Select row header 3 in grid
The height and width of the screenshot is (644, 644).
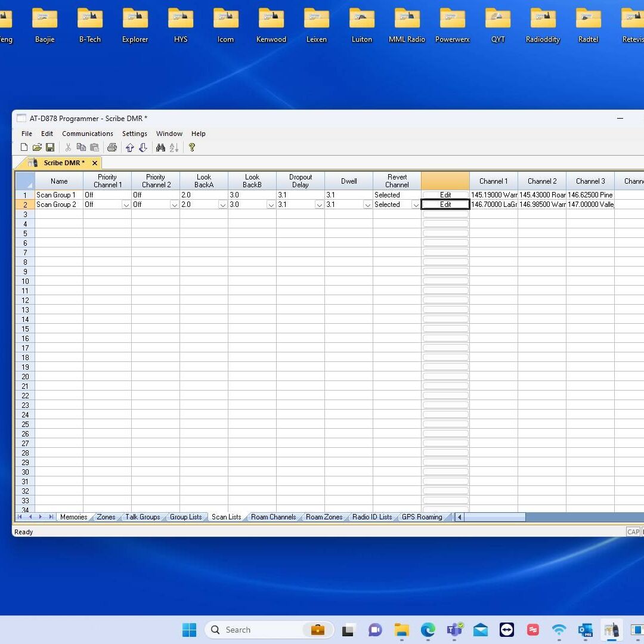(x=25, y=215)
